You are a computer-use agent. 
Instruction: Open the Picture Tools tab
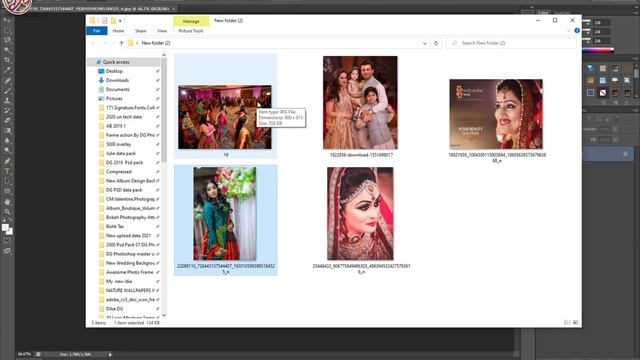[x=191, y=31]
